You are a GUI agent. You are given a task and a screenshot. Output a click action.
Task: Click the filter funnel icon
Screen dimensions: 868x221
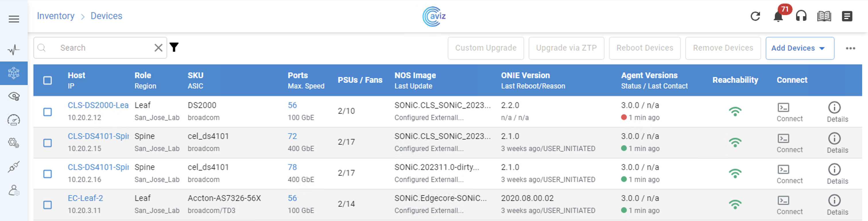pos(174,48)
